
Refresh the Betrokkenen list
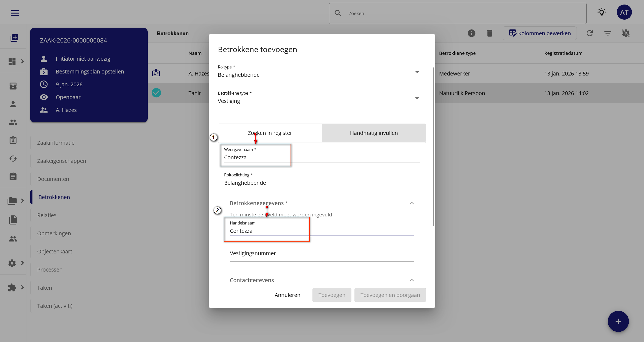(x=589, y=33)
